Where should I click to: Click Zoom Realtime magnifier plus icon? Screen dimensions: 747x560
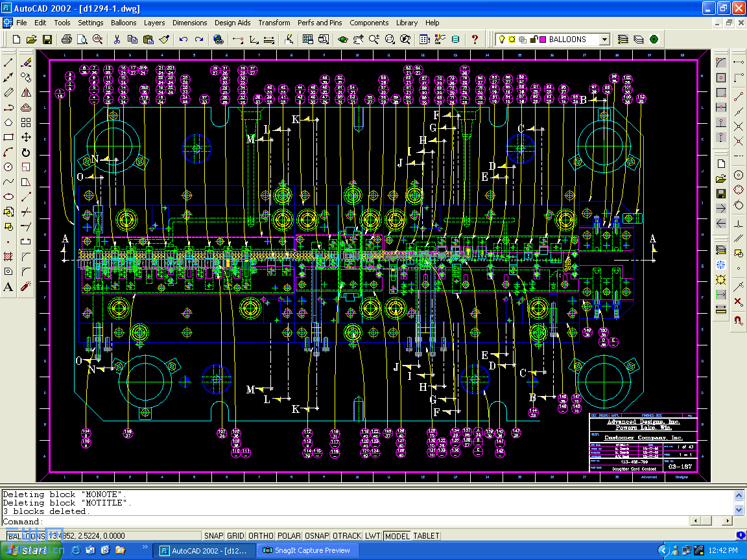374,39
